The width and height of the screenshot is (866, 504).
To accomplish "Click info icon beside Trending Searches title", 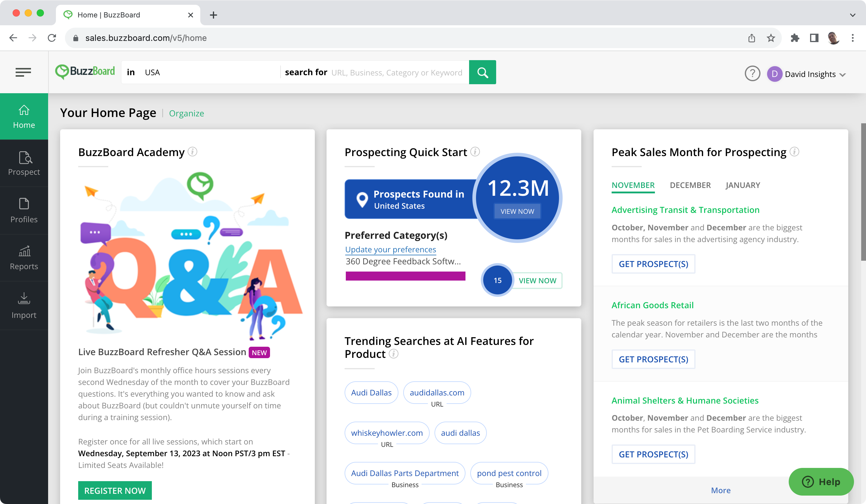I will click(x=394, y=354).
